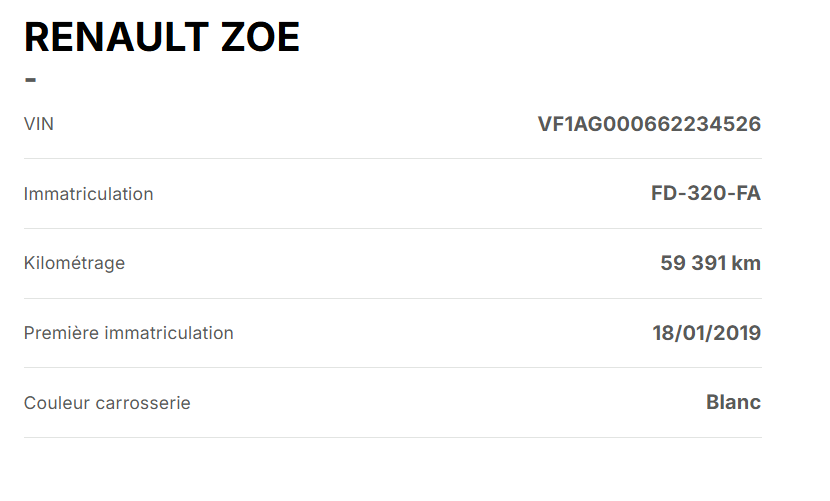Click the word Première in the label
Image resolution: width=830 pixels, height=501 pixels.
click(x=57, y=333)
